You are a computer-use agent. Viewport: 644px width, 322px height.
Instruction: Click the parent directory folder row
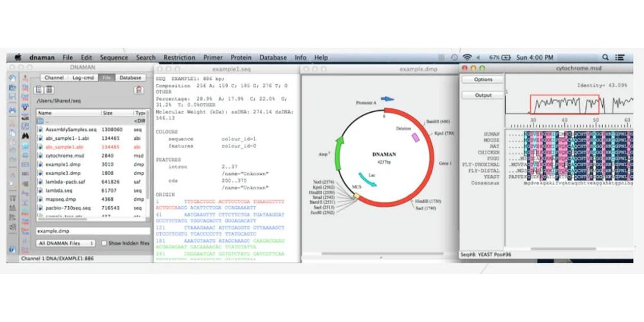click(90, 121)
